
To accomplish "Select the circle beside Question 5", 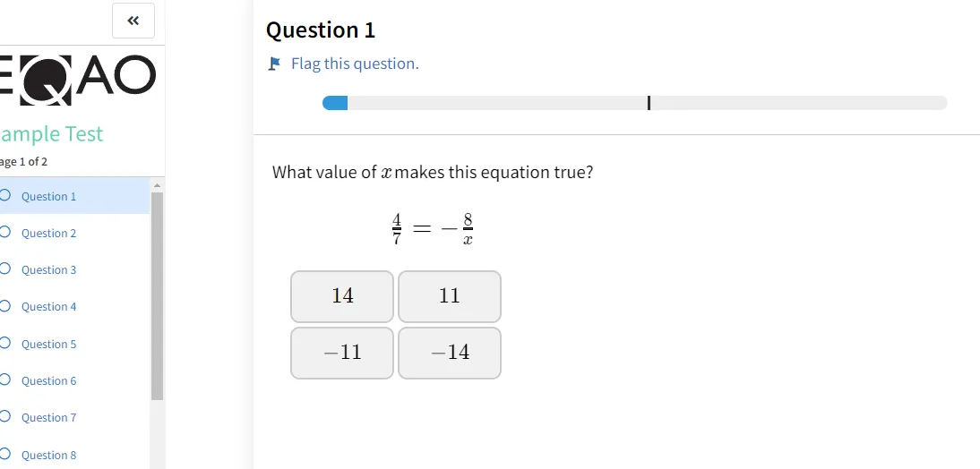I will (x=5, y=344).
